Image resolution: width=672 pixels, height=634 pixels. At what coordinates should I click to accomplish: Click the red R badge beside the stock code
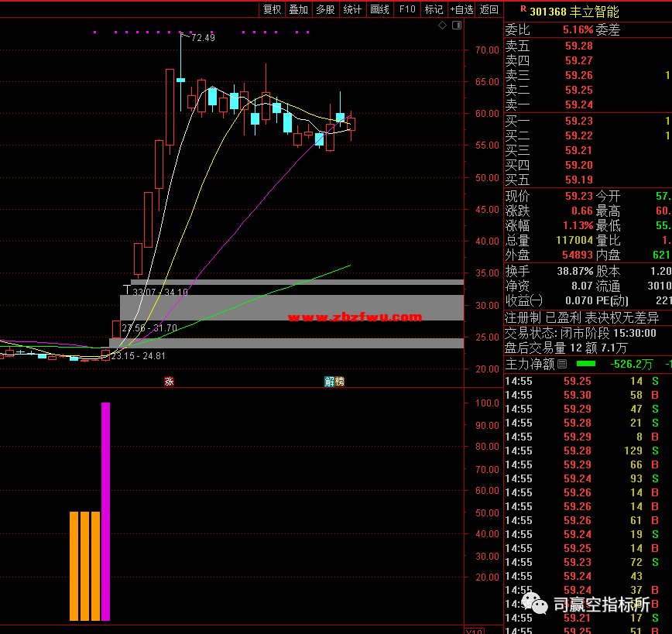(x=524, y=11)
